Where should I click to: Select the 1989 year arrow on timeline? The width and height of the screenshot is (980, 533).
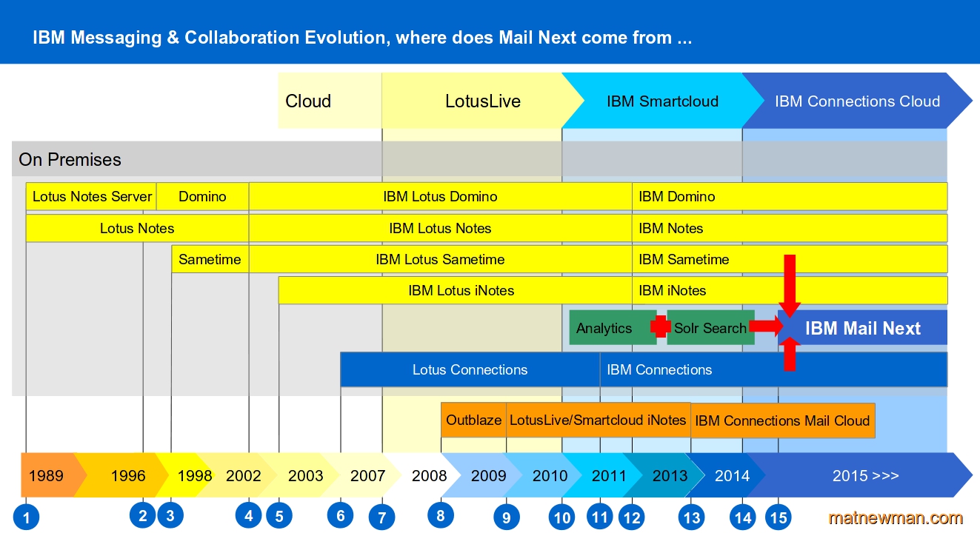pos(47,475)
